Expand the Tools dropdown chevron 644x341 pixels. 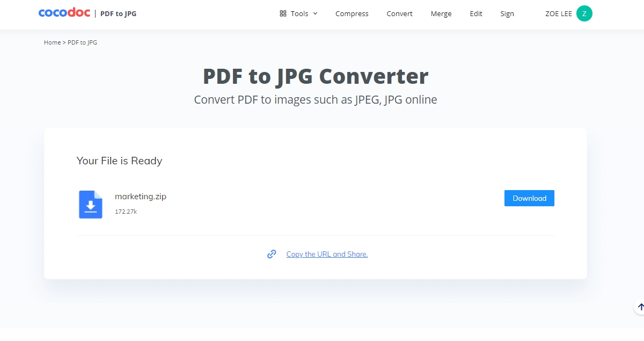(x=316, y=14)
